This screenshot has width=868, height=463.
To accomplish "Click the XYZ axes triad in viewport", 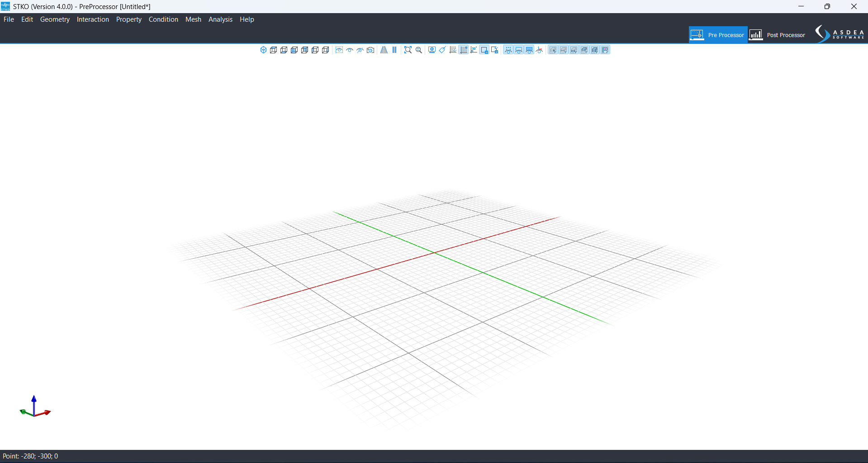I will [35, 406].
